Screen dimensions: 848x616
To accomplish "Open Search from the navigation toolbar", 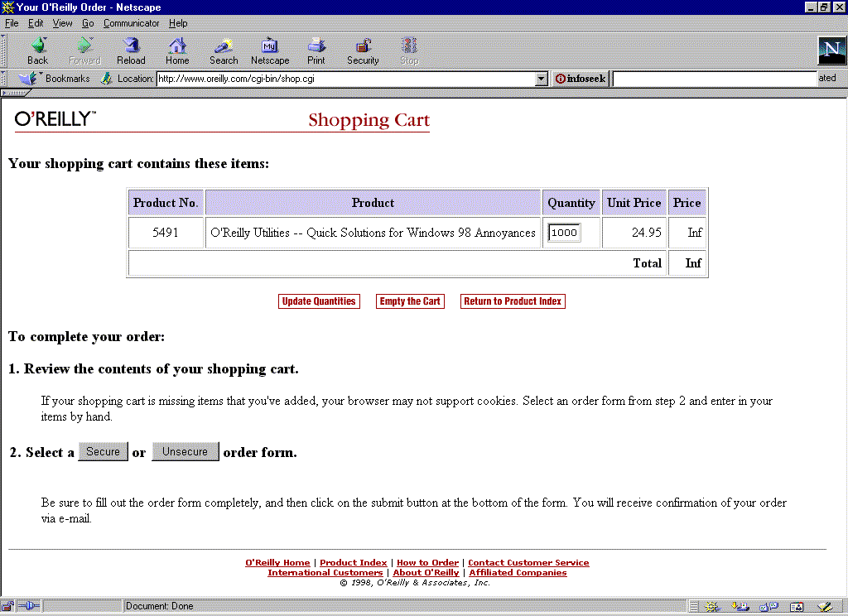I will point(224,51).
